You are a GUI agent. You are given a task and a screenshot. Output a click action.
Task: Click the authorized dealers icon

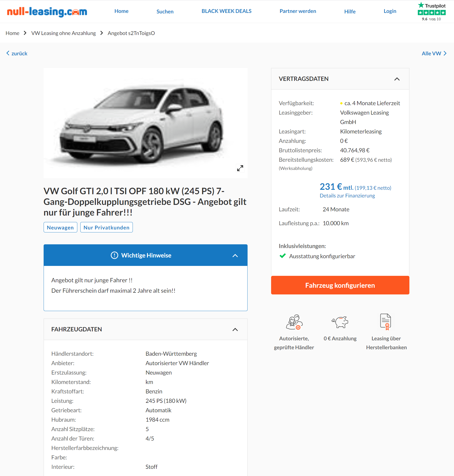[294, 322]
